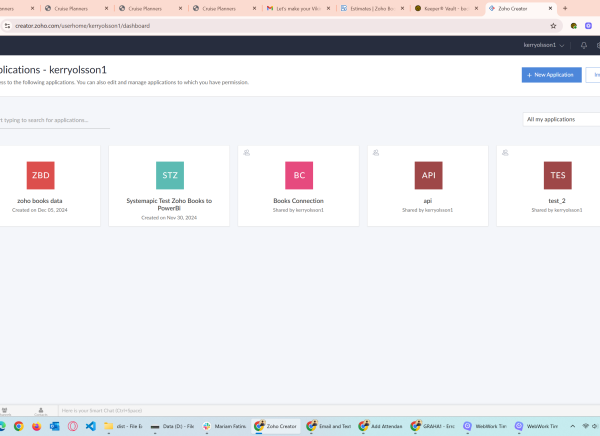Bookmark this page with the star icon
600x436 pixels.
pos(553,25)
